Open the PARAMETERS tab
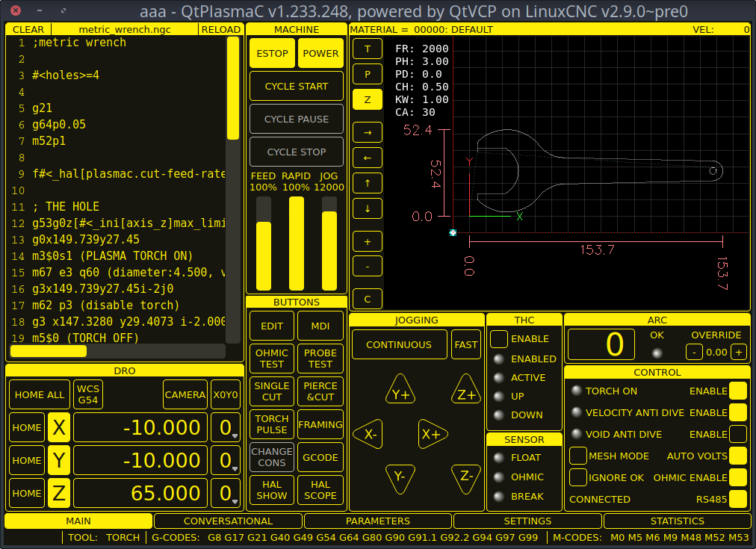This screenshot has width=756, height=549. 377,521
